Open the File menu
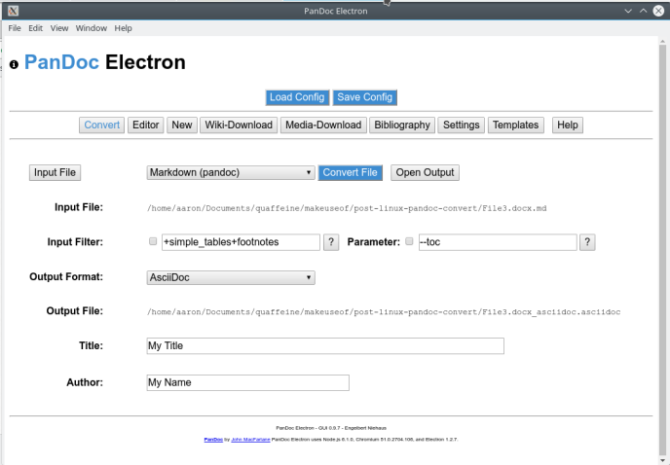Viewport: 670px width, 465px height. click(x=15, y=28)
